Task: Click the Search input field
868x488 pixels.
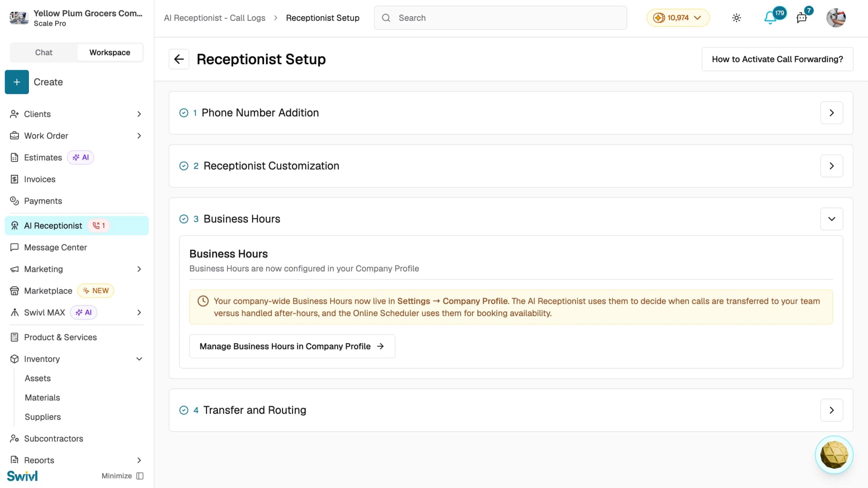Action: click(500, 18)
